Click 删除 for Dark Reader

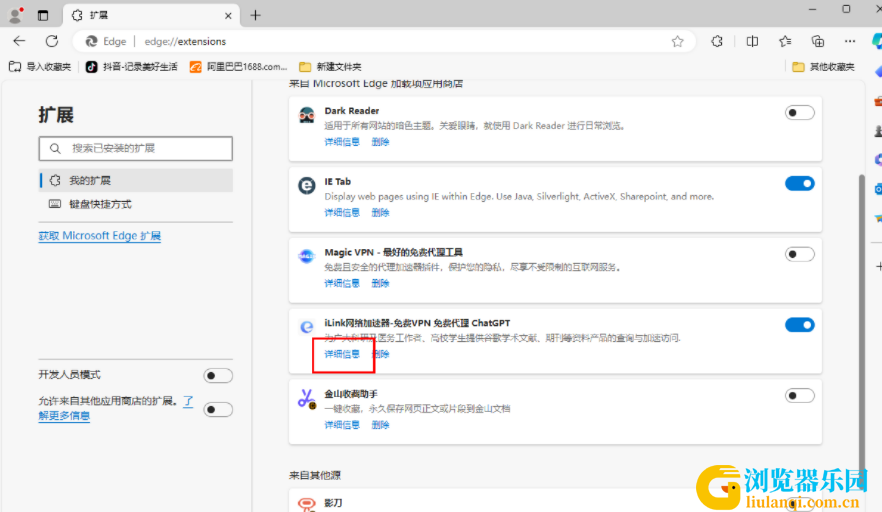point(380,142)
